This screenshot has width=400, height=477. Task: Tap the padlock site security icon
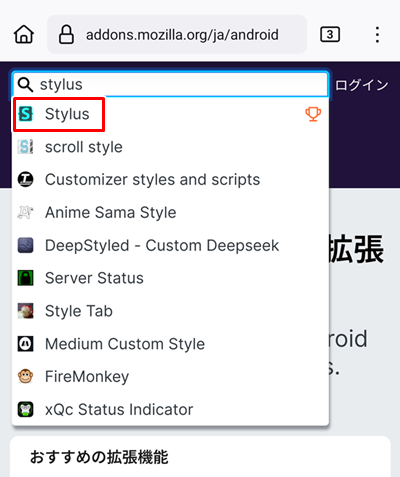pos(66,34)
